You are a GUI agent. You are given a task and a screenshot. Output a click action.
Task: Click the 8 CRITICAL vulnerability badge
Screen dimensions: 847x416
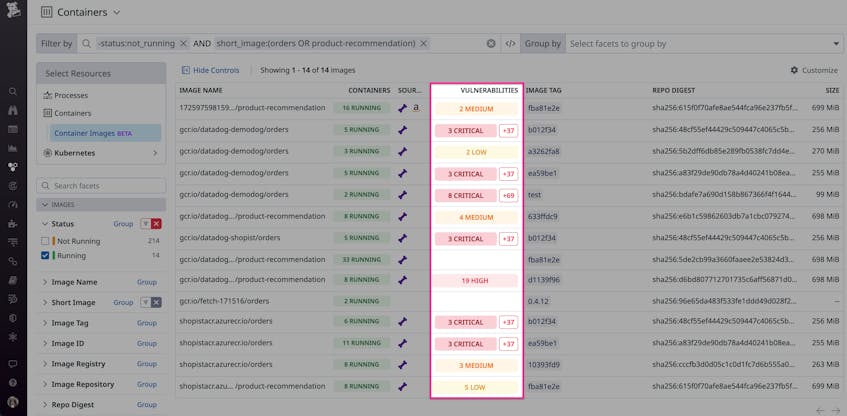pos(466,195)
